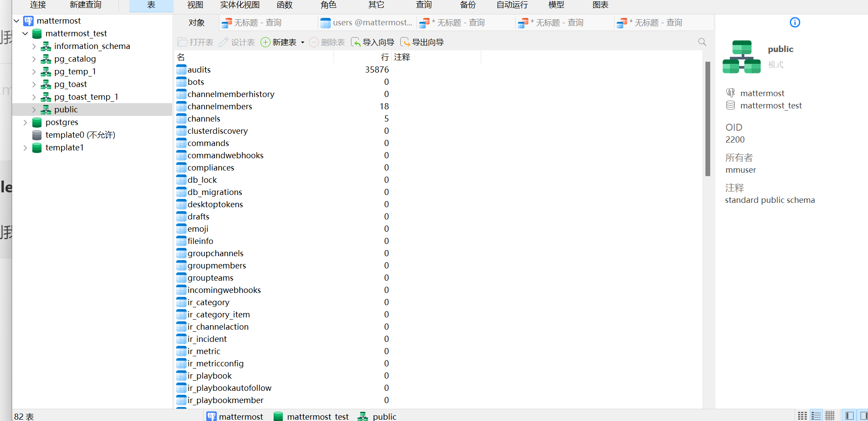Switch to icon grid view in status bar

point(802,416)
